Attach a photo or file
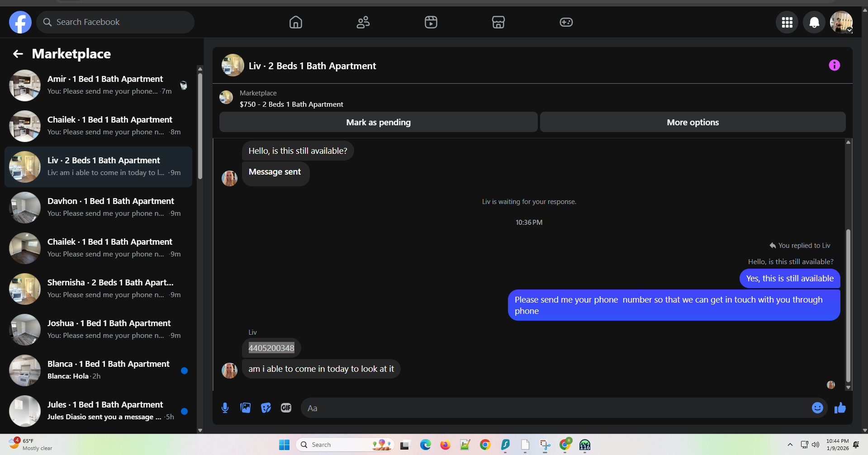 click(245, 408)
